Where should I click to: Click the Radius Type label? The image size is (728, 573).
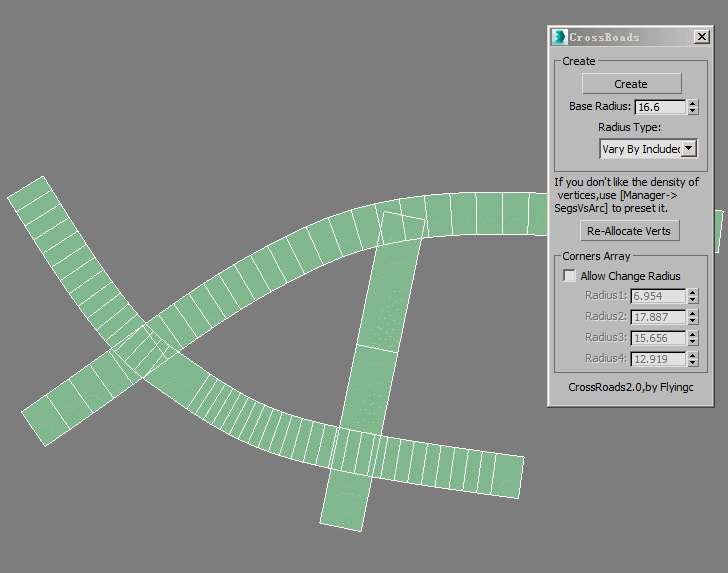click(629, 127)
